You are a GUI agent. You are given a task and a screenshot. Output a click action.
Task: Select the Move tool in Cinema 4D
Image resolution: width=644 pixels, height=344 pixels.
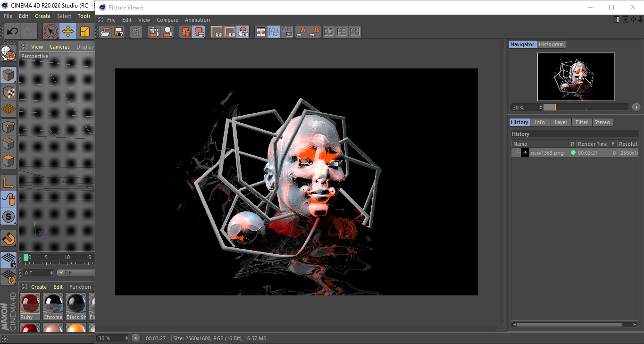[x=67, y=32]
